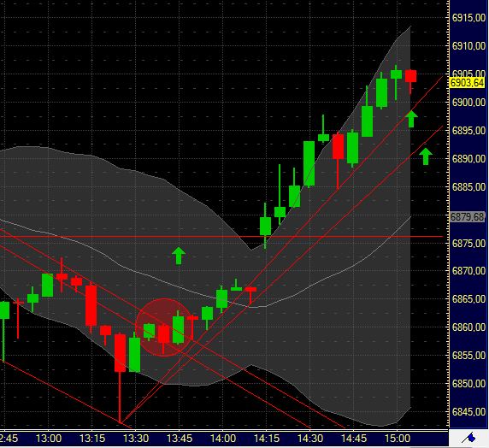Click the 14:00 time axis label

point(223,439)
